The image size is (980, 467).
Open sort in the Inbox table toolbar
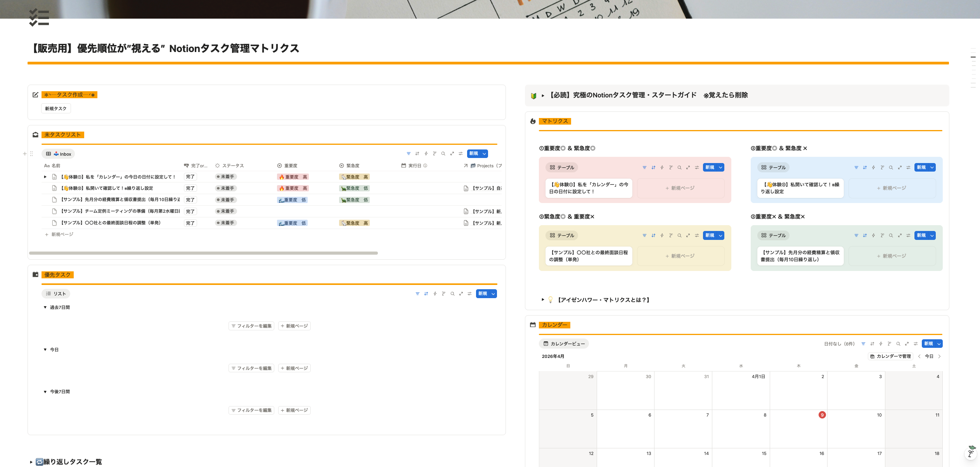click(417, 154)
